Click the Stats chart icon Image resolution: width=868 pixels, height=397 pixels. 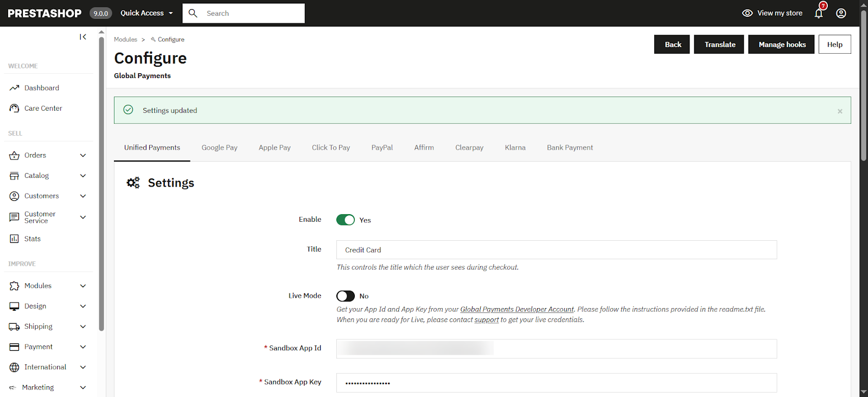click(x=14, y=239)
